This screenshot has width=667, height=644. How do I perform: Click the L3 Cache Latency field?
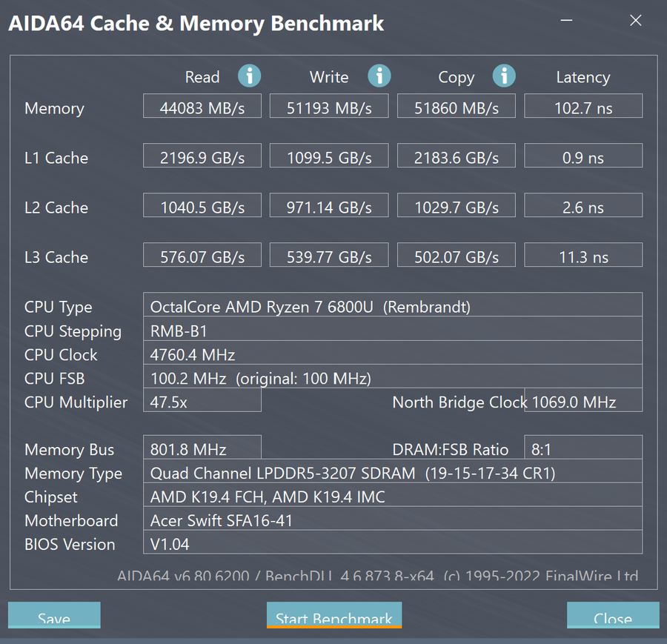(x=583, y=255)
